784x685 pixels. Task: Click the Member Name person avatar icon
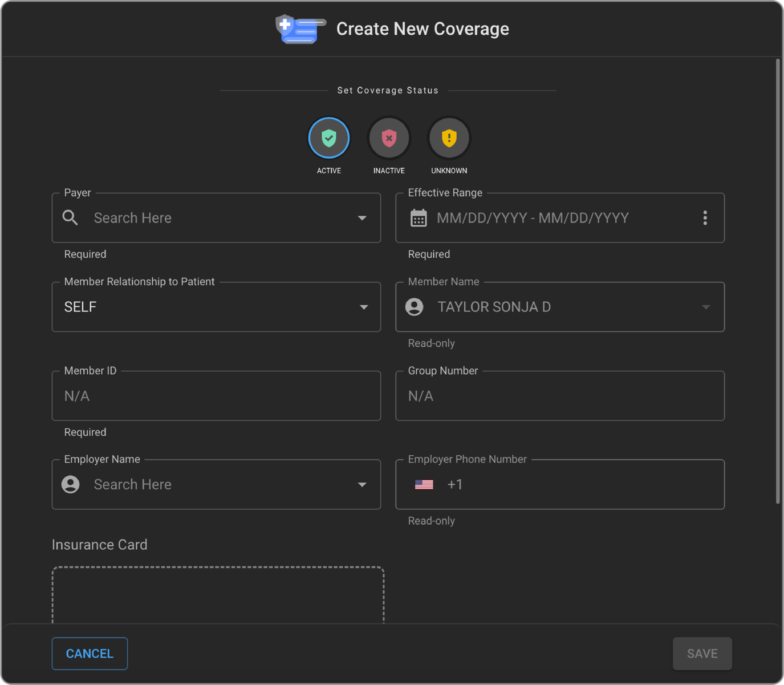(415, 307)
